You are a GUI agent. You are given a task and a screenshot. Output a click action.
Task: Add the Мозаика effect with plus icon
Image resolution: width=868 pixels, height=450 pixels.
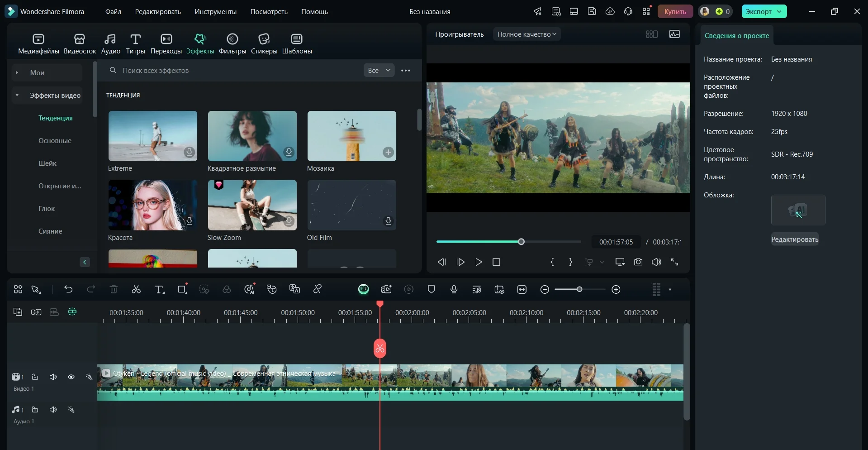coord(389,152)
